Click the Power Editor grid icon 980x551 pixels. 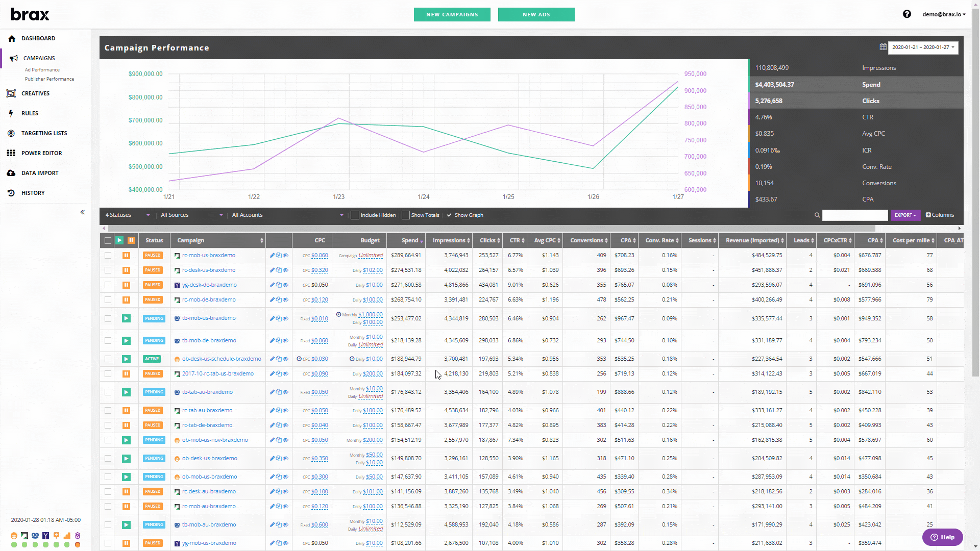point(11,153)
